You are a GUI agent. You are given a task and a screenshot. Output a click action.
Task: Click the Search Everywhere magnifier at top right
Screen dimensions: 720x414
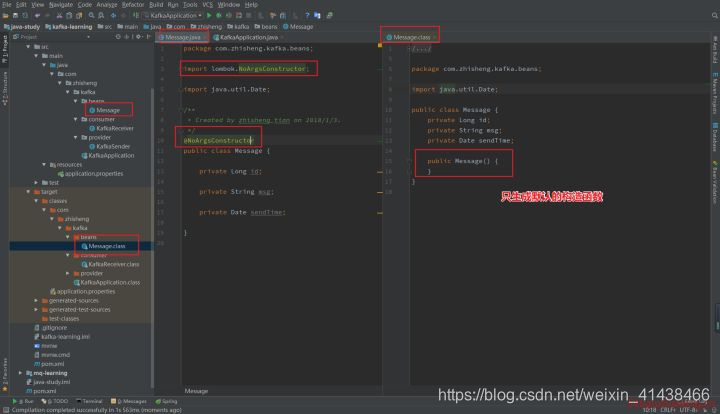point(714,16)
